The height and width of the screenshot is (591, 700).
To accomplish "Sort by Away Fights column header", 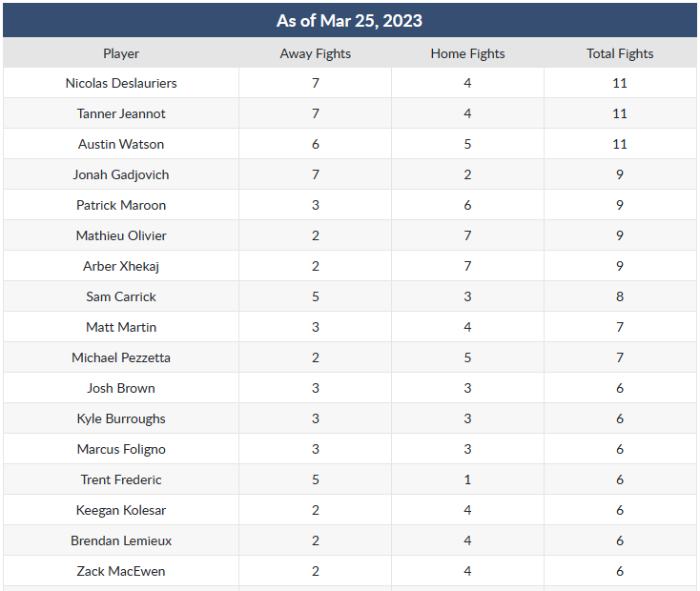I will 315,53.
